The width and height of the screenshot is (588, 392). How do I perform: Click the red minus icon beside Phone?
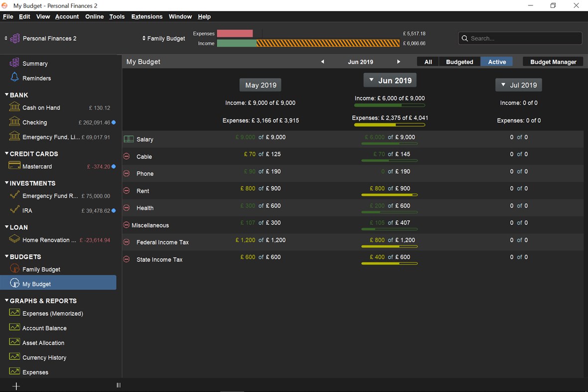pos(127,173)
